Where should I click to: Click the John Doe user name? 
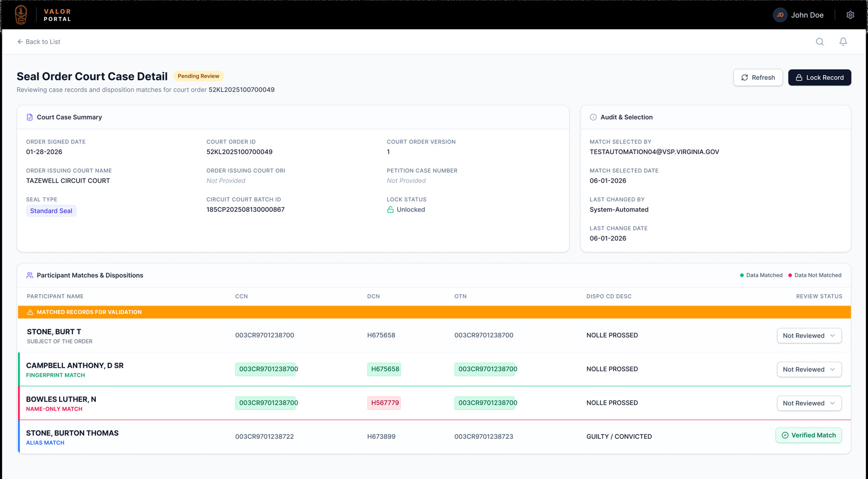click(x=807, y=15)
